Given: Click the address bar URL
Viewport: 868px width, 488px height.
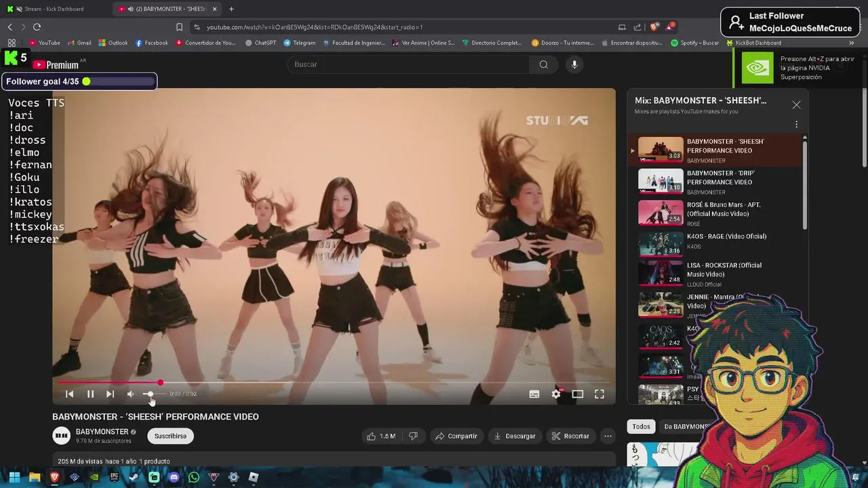Looking at the screenshot, I should click(x=315, y=27).
